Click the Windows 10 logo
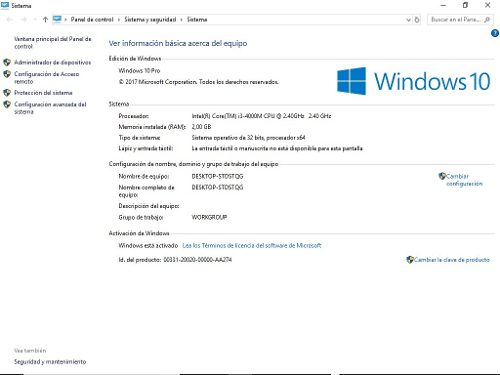This screenshot has width=500, height=375. (x=413, y=81)
